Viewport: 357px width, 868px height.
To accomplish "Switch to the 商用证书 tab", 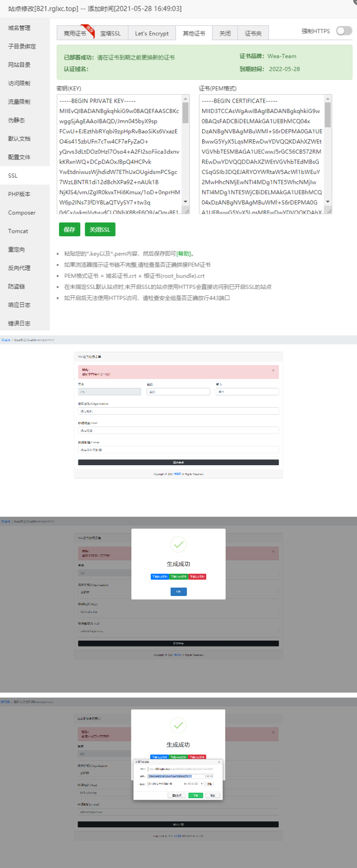I will pyautogui.click(x=75, y=33).
